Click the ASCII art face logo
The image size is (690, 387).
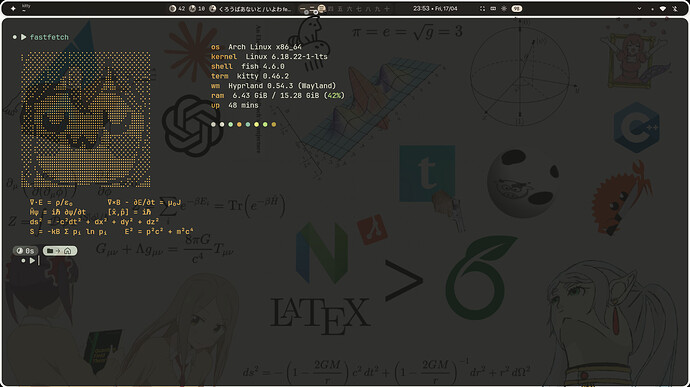[86, 120]
